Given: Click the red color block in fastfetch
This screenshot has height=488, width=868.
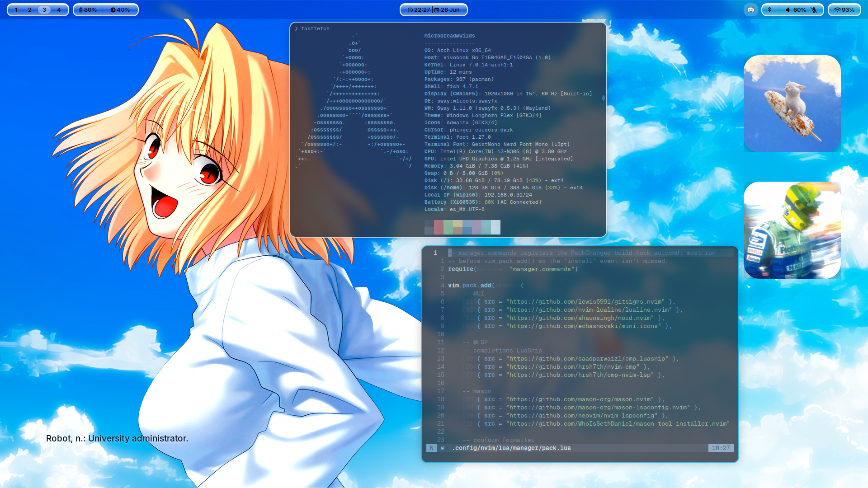Looking at the screenshot, I should click(439, 227).
